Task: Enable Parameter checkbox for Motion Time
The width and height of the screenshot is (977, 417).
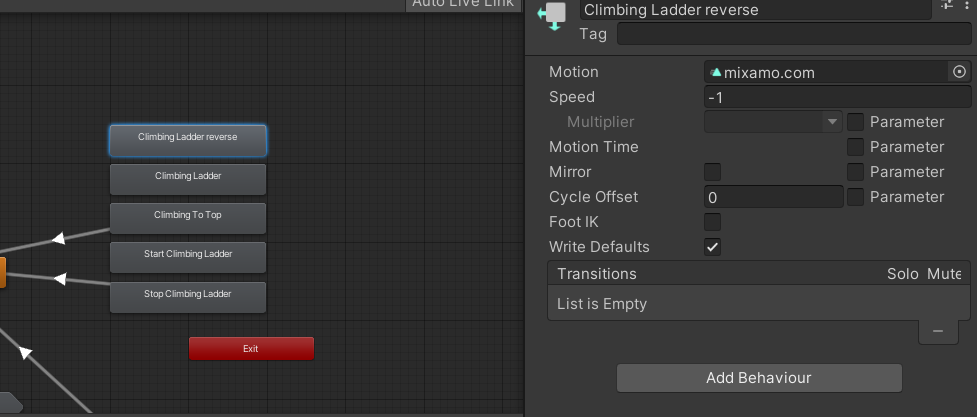Action: (856, 147)
